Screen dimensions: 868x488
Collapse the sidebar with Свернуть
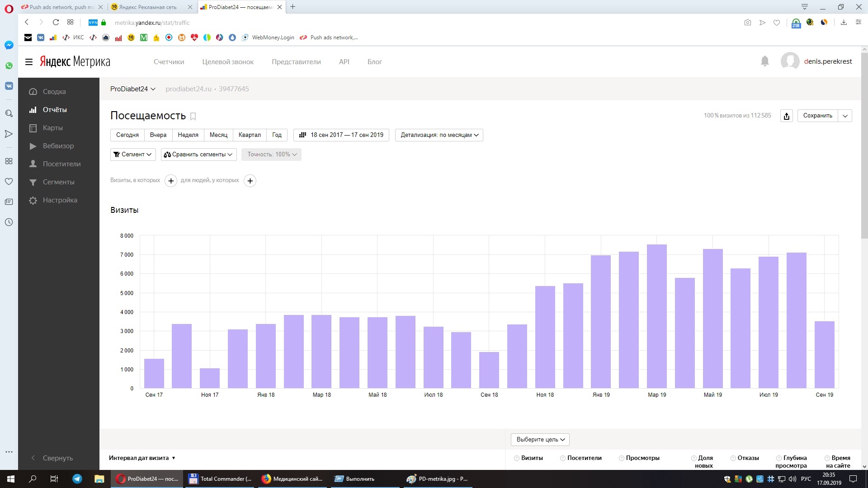57,458
